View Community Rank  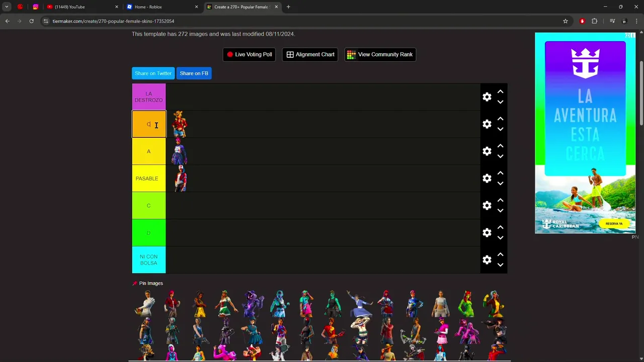coord(380,54)
